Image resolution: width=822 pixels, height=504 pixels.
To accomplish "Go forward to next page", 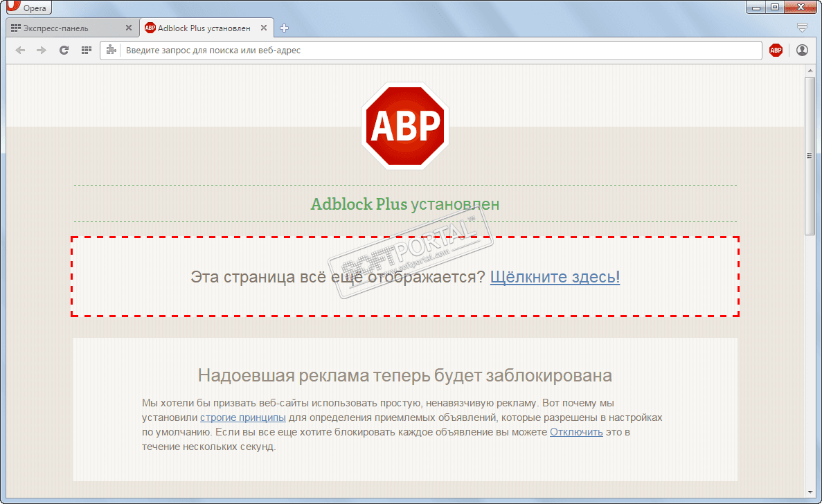I will (x=42, y=51).
